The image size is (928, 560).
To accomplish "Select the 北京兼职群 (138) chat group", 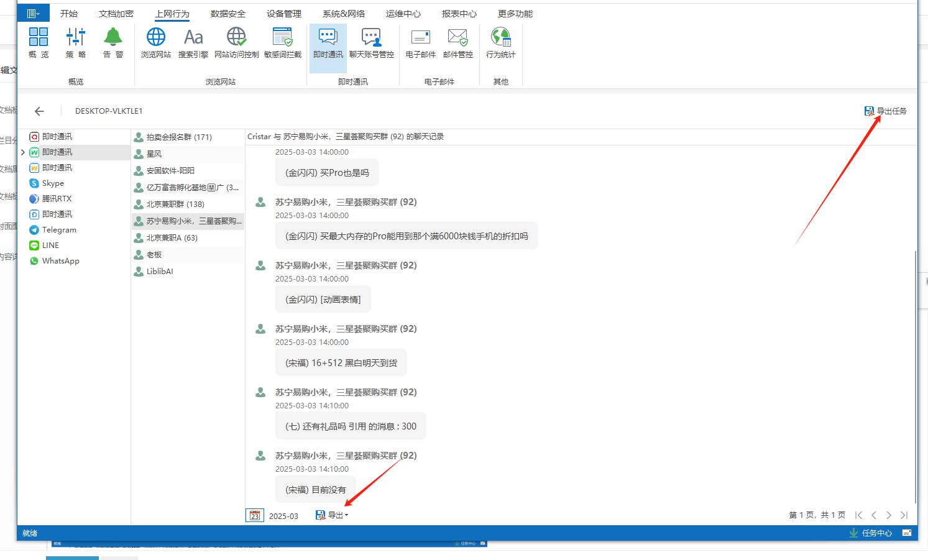I will click(x=175, y=204).
